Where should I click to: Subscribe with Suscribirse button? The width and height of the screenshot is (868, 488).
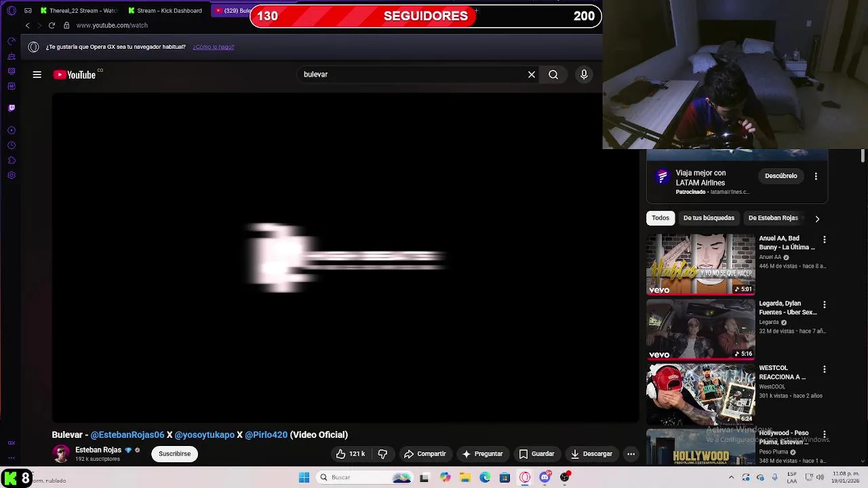[175, 454]
